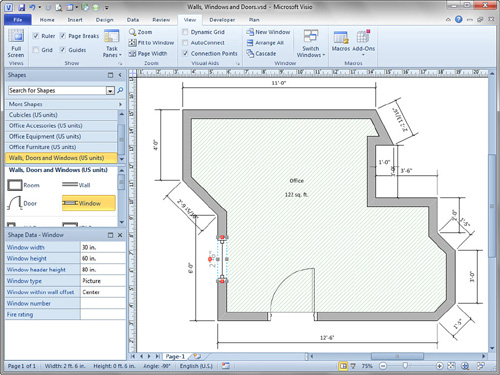Go to the first page navigation arrow
This screenshot has width=500, height=375.
point(133,356)
